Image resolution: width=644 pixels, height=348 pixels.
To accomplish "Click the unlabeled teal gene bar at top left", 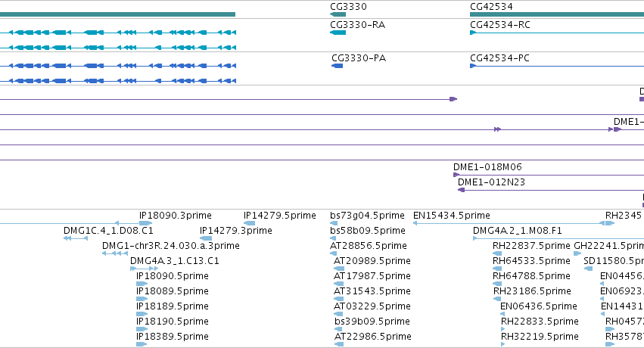I will coord(117,14).
